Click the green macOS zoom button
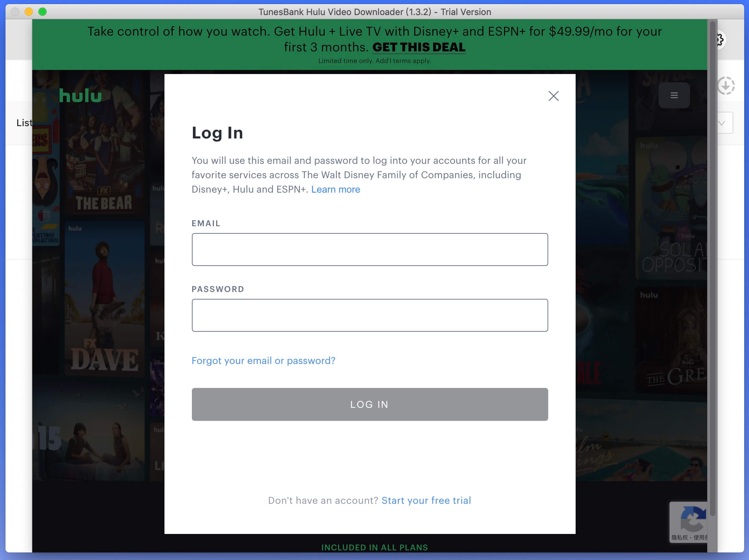The height and width of the screenshot is (560, 749). (x=42, y=12)
